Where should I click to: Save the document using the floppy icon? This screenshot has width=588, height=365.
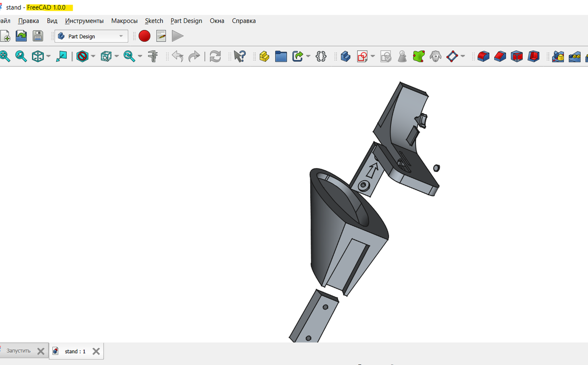coord(38,36)
